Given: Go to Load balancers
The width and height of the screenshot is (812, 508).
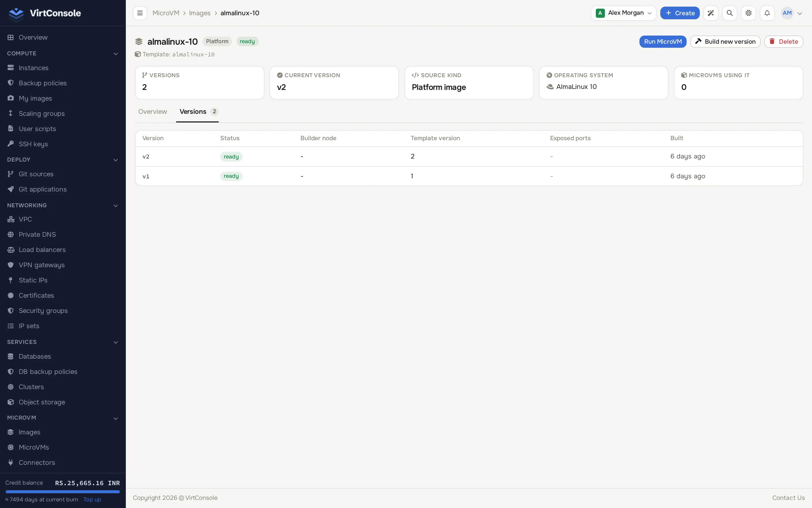Looking at the screenshot, I should (42, 250).
